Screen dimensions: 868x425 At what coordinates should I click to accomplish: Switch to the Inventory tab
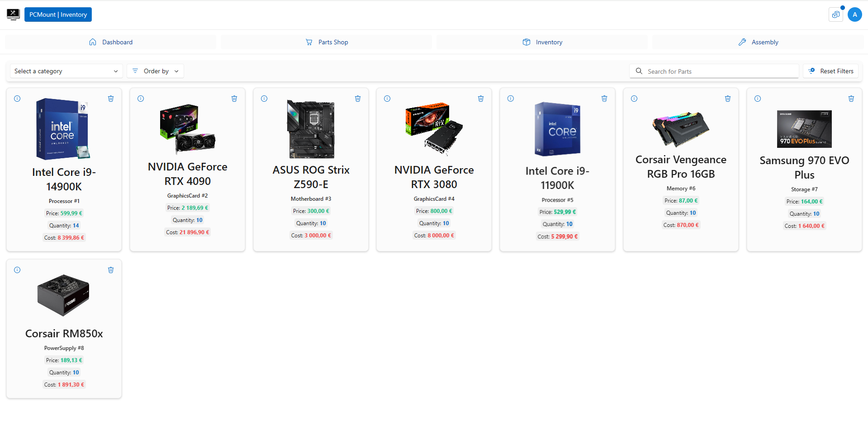(x=542, y=42)
